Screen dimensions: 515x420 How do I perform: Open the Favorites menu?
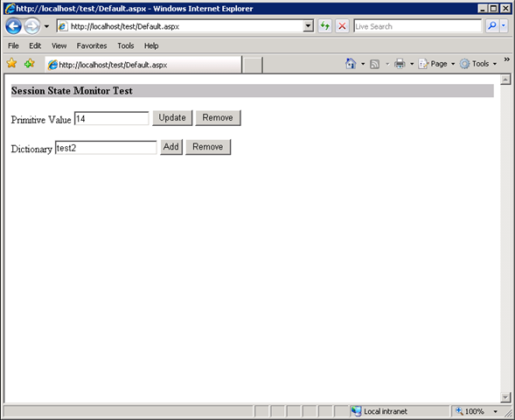(92, 45)
